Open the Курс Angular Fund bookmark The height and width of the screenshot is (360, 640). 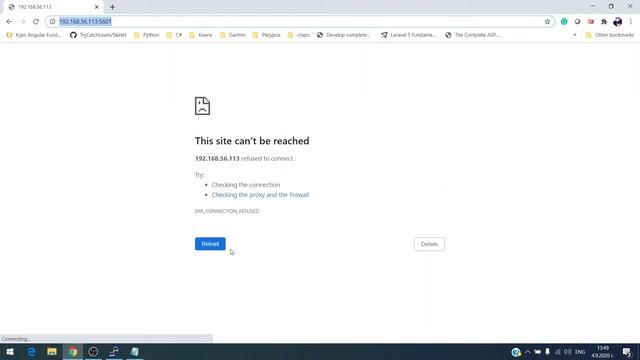coord(33,35)
